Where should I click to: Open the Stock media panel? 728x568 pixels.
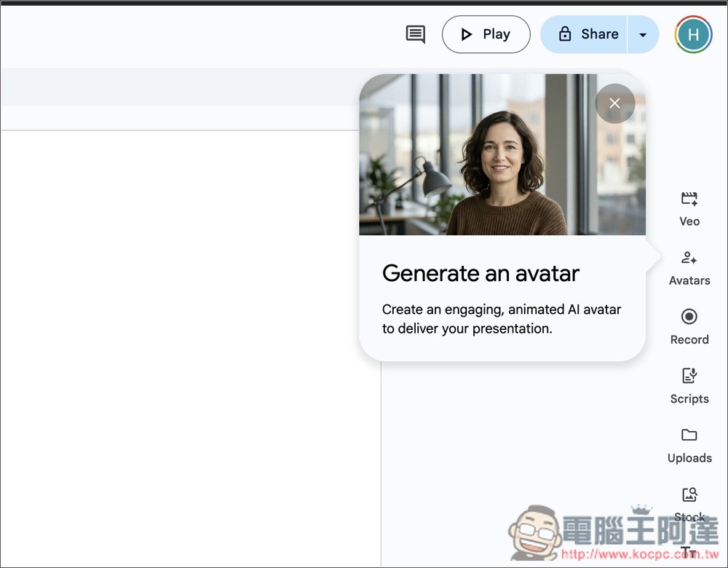(x=689, y=505)
